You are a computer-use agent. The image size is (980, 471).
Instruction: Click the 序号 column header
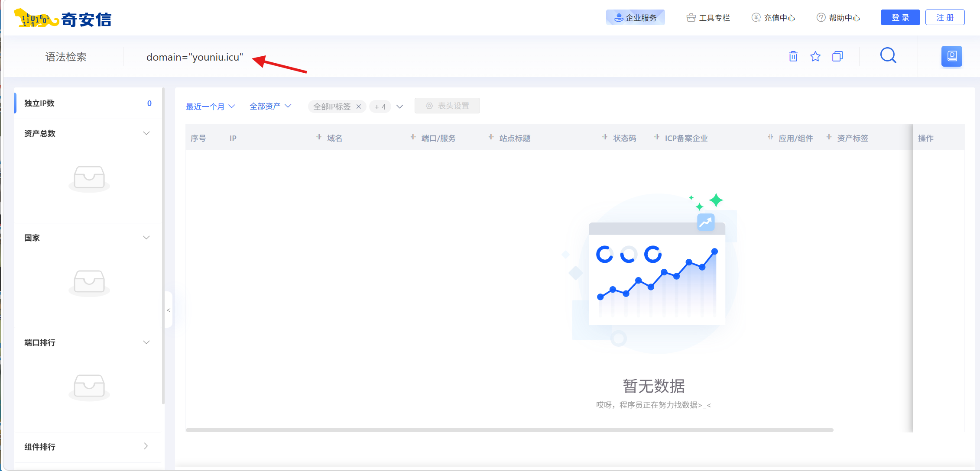pyautogui.click(x=198, y=138)
